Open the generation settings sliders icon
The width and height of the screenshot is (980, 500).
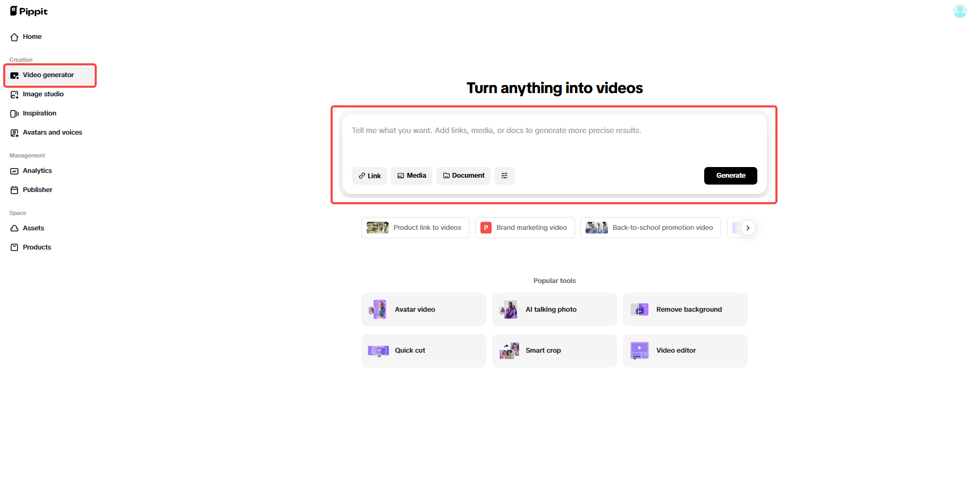(504, 176)
